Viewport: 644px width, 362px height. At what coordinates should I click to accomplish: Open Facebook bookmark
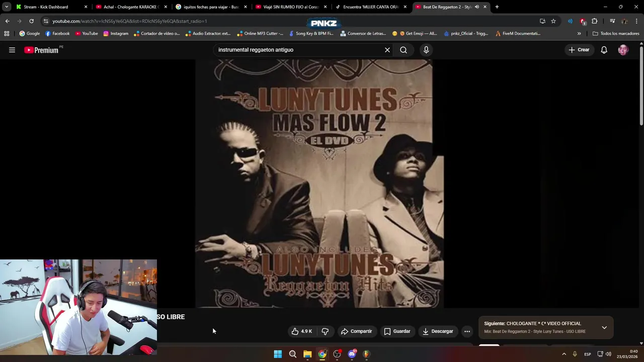coord(57,34)
